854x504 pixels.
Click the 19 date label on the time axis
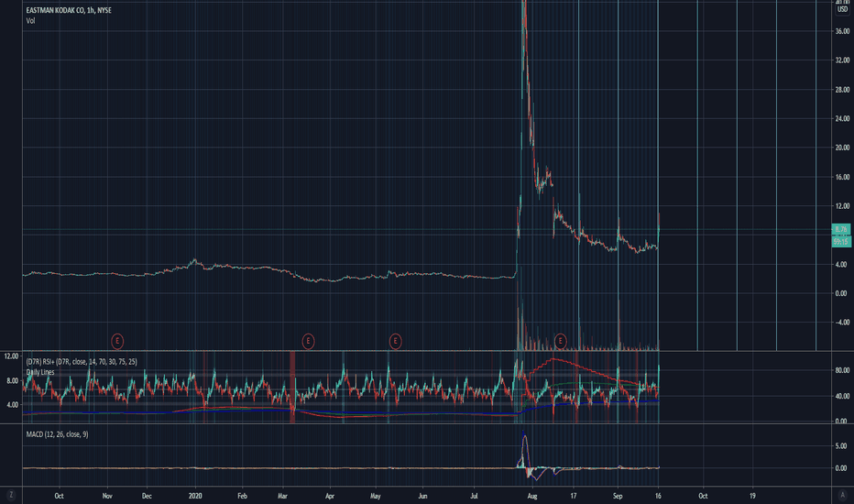(x=752, y=496)
